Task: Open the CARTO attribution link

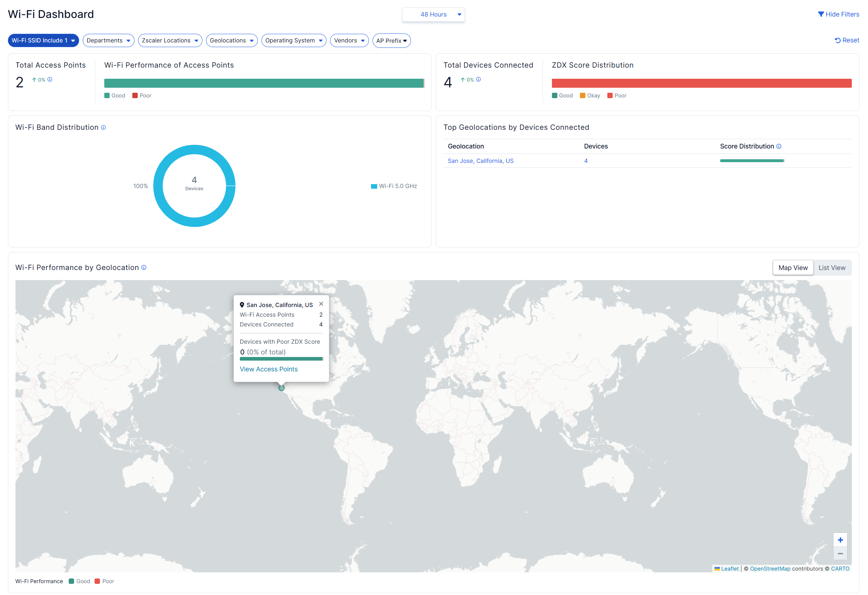Action: click(840, 569)
